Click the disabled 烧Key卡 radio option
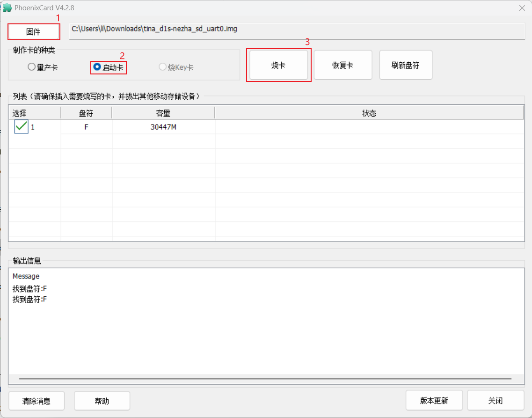 (161, 66)
